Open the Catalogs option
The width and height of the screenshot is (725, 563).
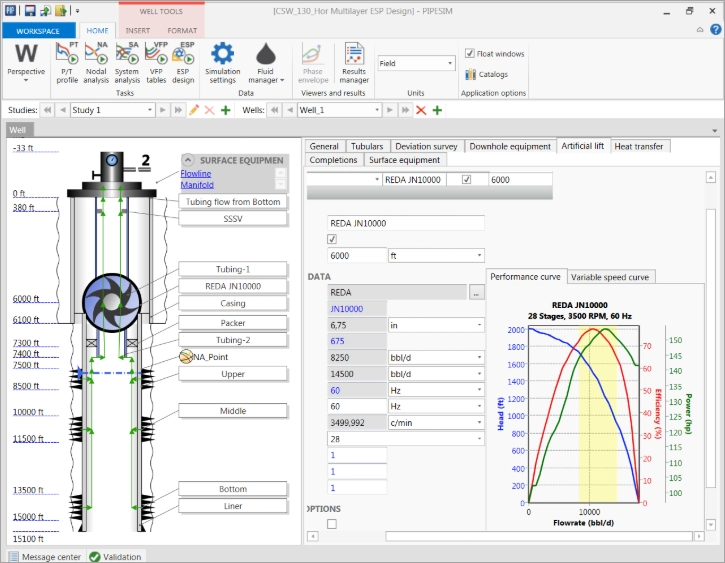click(486, 74)
